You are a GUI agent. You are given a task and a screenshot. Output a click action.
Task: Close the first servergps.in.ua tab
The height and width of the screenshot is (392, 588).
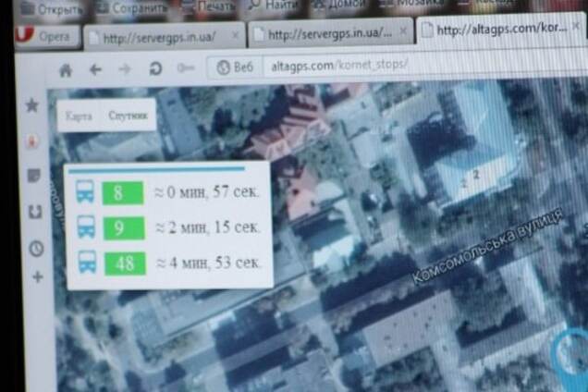(x=235, y=37)
